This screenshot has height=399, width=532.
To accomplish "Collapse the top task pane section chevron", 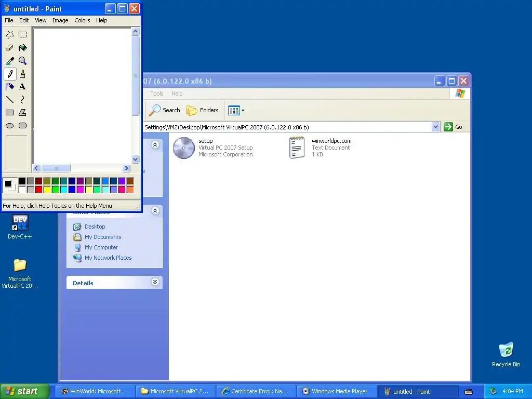I will coord(155,145).
